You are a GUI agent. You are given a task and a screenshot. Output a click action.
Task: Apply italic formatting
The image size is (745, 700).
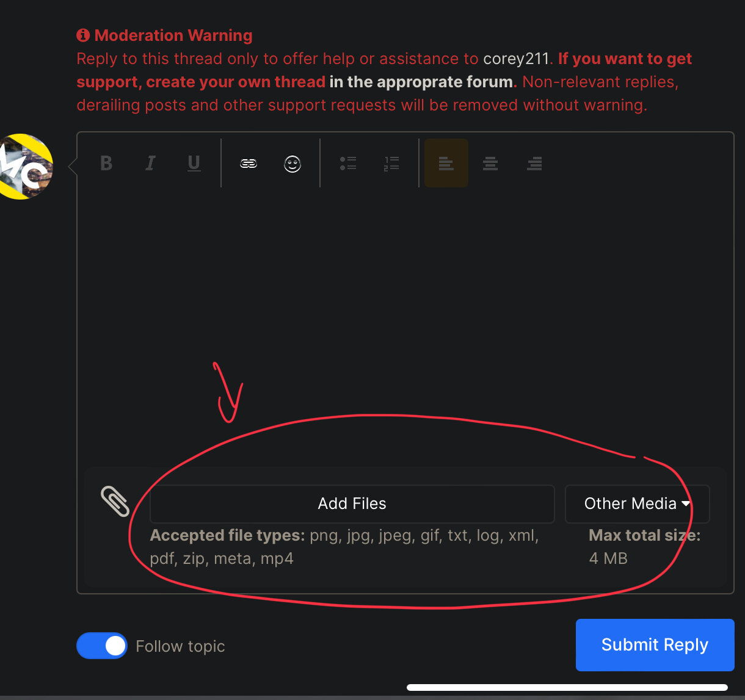pyautogui.click(x=150, y=163)
